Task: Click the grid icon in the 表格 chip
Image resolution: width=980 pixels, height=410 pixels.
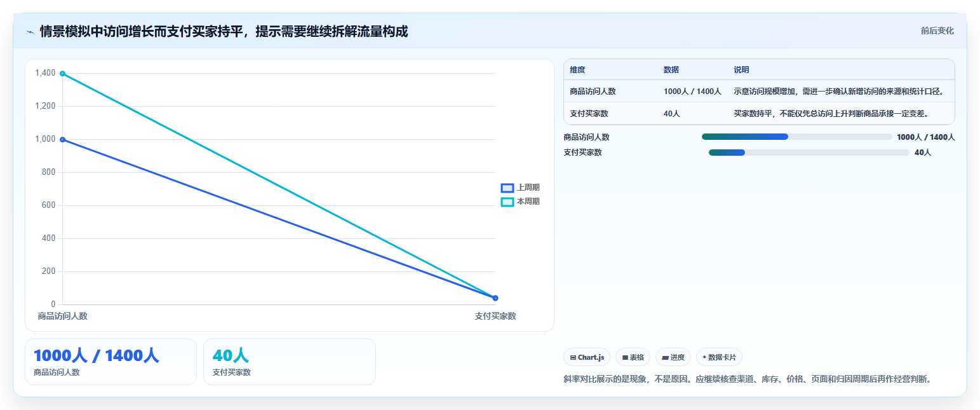Action: 625,357
